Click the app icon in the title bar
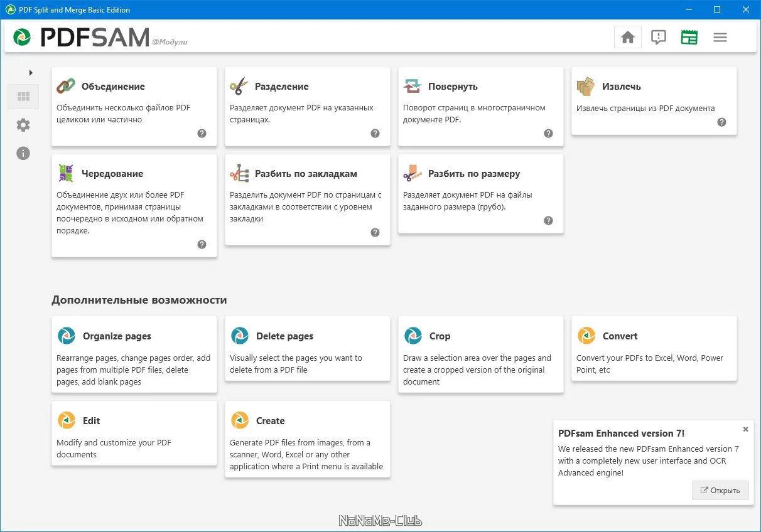Screen dimensions: 761x532 10,9
